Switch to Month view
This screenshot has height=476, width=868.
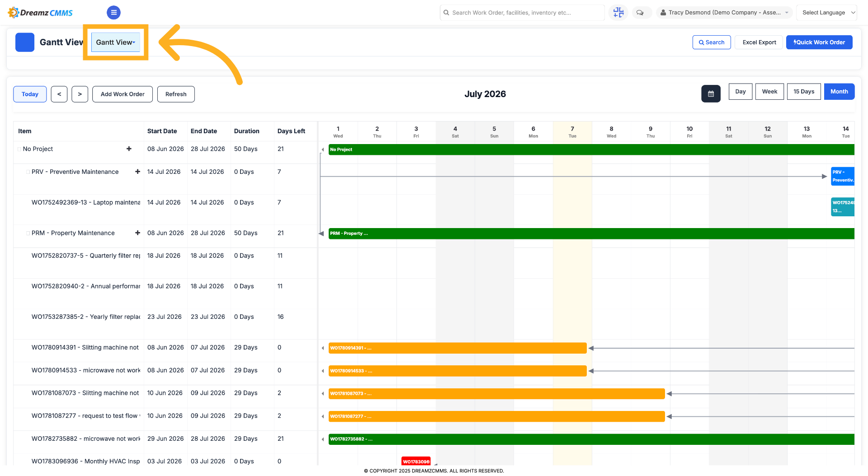[x=839, y=92]
